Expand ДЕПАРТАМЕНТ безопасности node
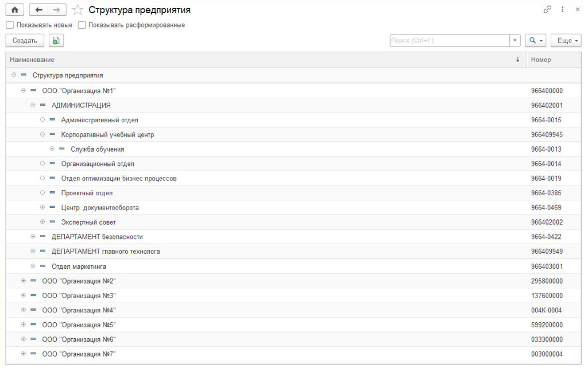 (33, 237)
